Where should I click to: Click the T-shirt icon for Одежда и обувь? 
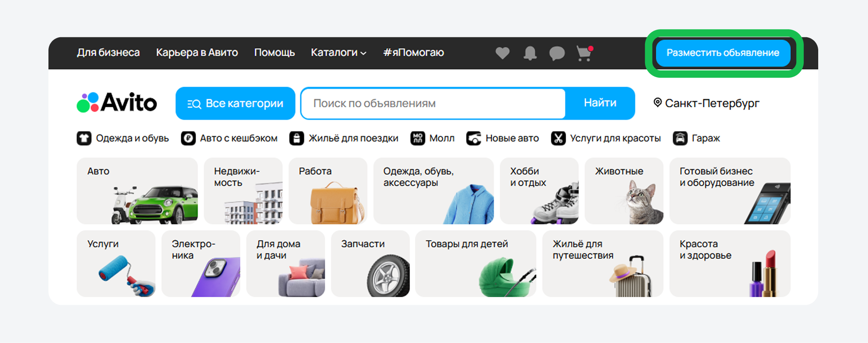84,138
